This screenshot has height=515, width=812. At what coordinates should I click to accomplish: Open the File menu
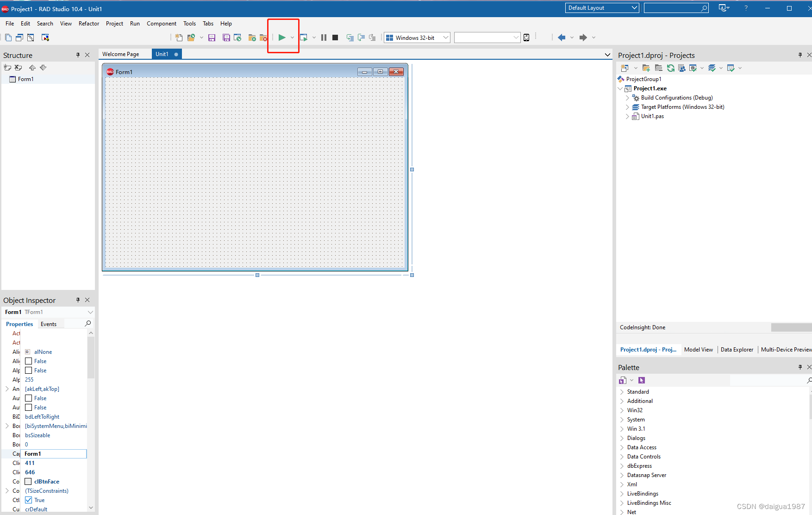point(10,24)
